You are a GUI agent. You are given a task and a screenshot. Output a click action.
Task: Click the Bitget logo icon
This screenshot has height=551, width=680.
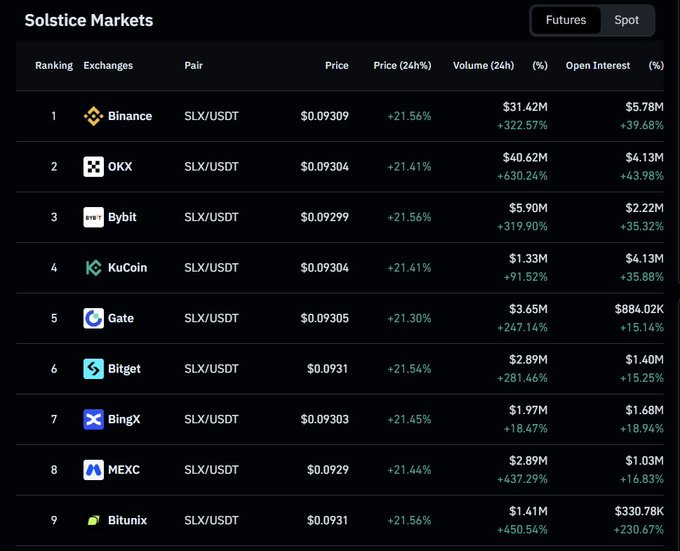pyautogui.click(x=93, y=369)
